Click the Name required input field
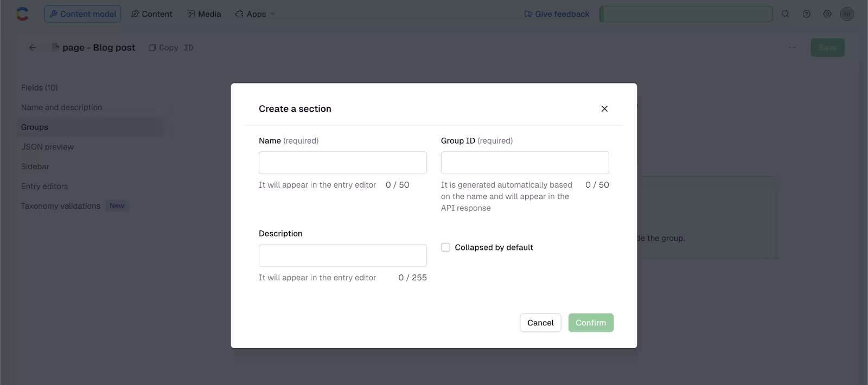Image resolution: width=868 pixels, height=385 pixels. pos(343,163)
